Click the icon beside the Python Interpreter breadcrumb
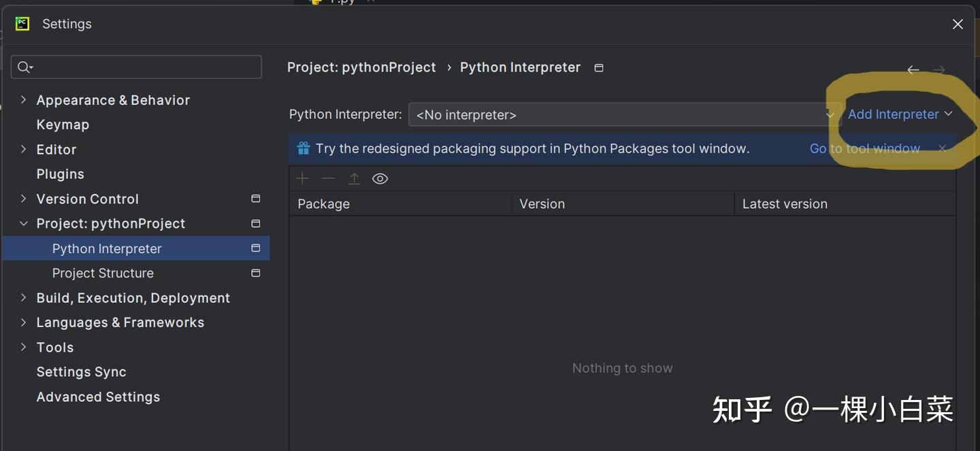The height and width of the screenshot is (451, 980). click(598, 67)
